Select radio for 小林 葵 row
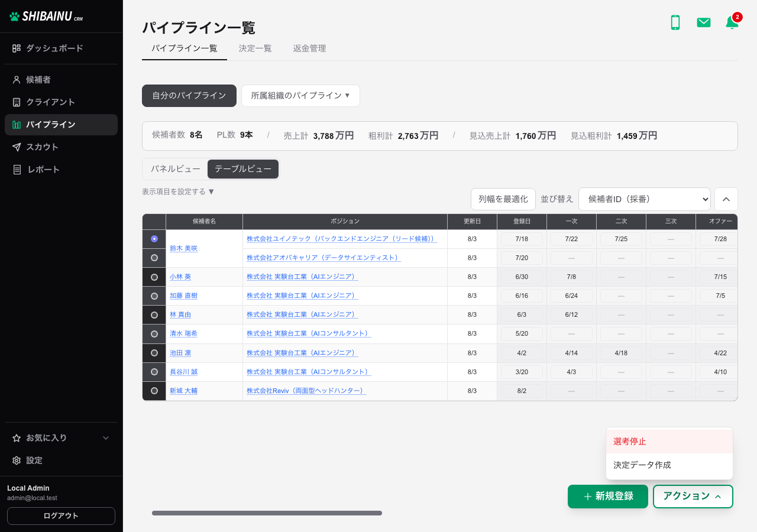Screen dimensions: 757x532 click(x=154, y=277)
